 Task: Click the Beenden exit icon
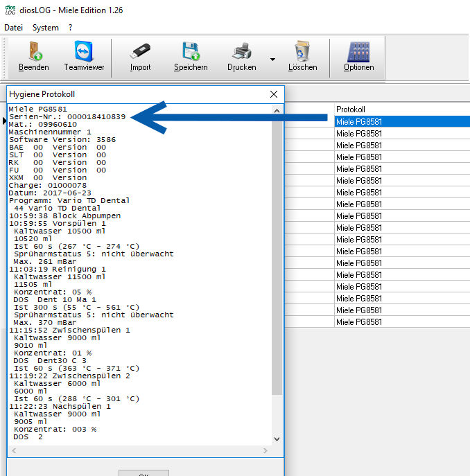pos(34,53)
